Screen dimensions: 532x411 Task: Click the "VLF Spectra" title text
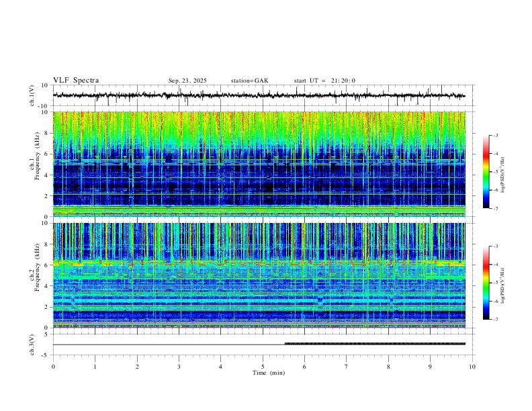76,81
